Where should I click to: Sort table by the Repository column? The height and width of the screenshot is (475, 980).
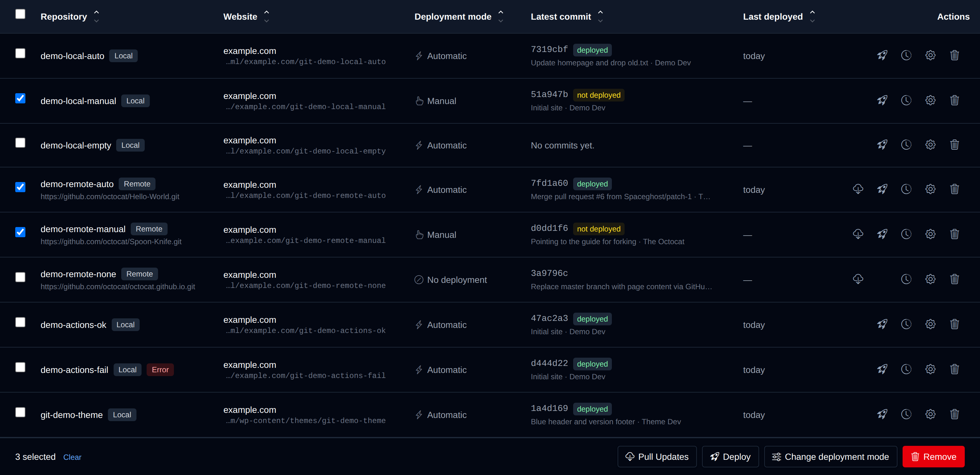70,16
